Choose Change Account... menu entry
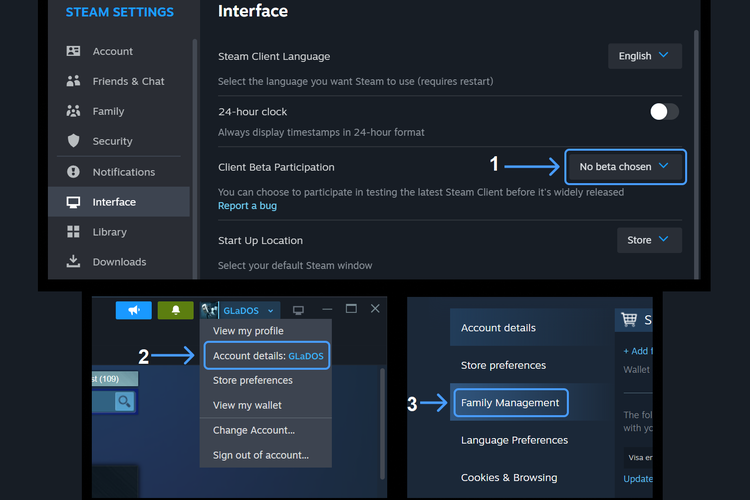 click(265, 430)
